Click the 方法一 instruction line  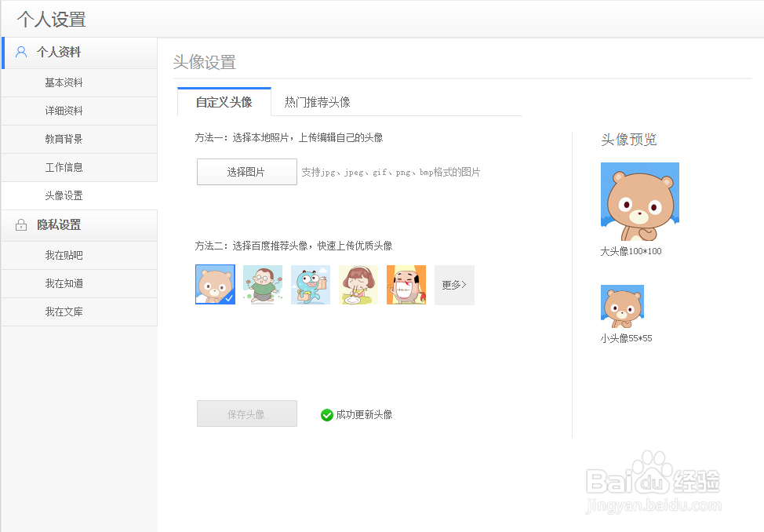289,137
